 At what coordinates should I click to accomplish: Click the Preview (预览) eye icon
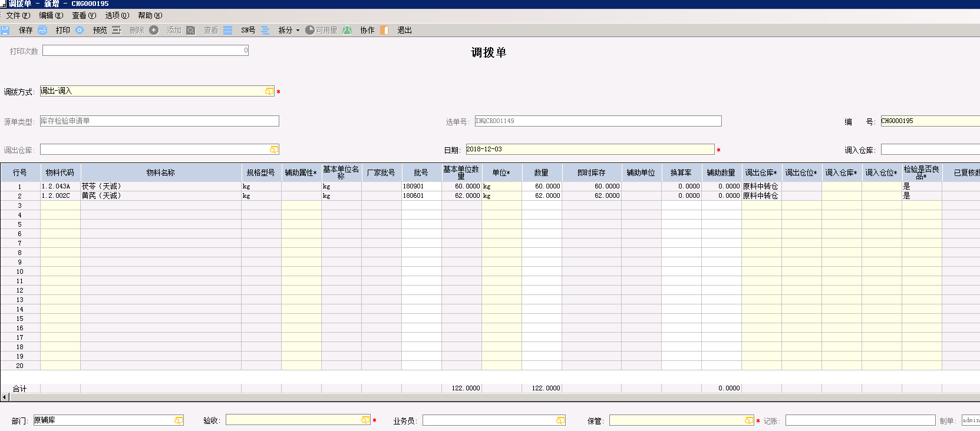coord(80,30)
